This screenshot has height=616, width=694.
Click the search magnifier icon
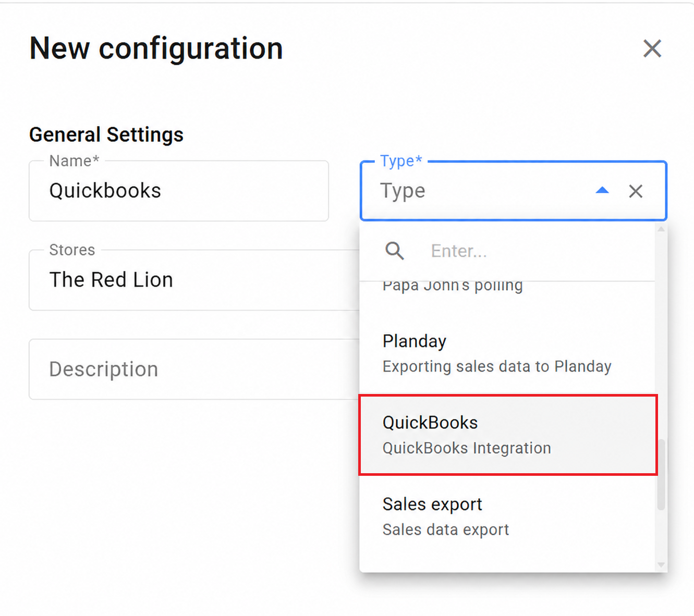(x=395, y=251)
